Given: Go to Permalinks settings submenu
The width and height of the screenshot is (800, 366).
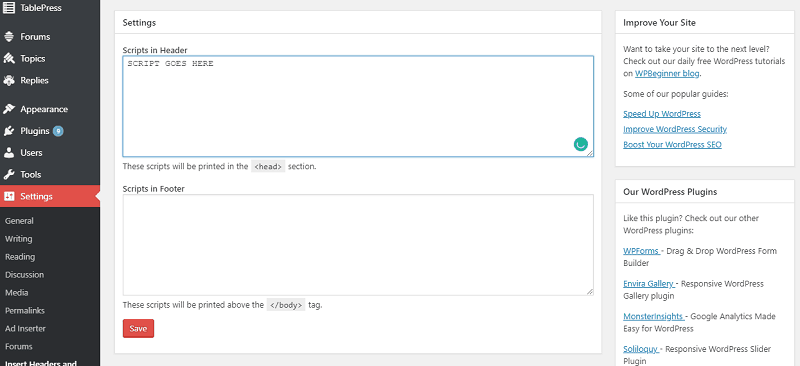Looking at the screenshot, I should click(x=25, y=310).
